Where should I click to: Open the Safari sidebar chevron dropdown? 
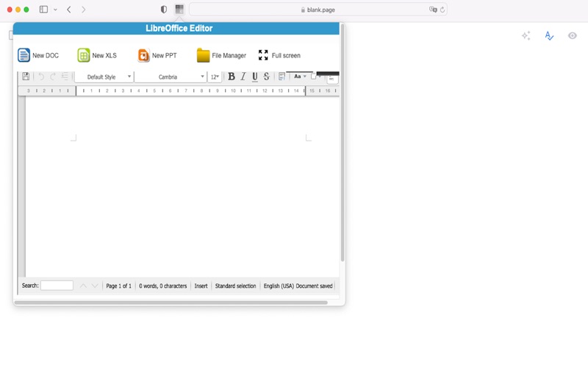(x=56, y=10)
